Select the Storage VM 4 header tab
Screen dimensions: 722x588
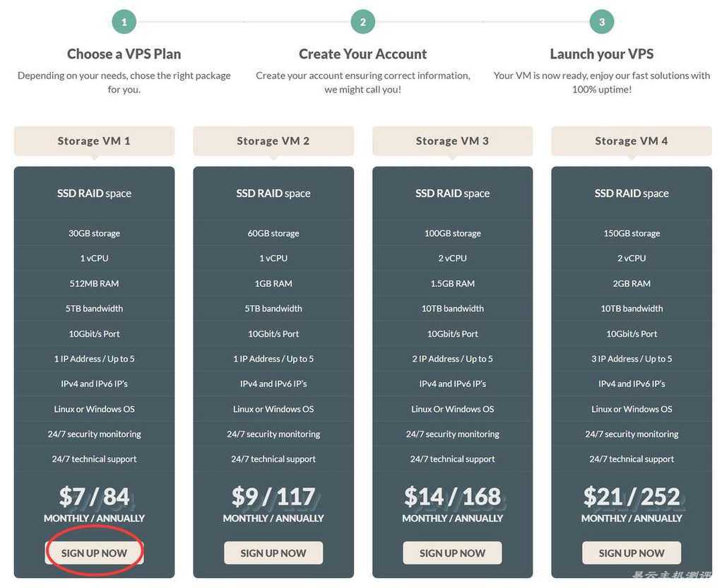[x=632, y=141]
